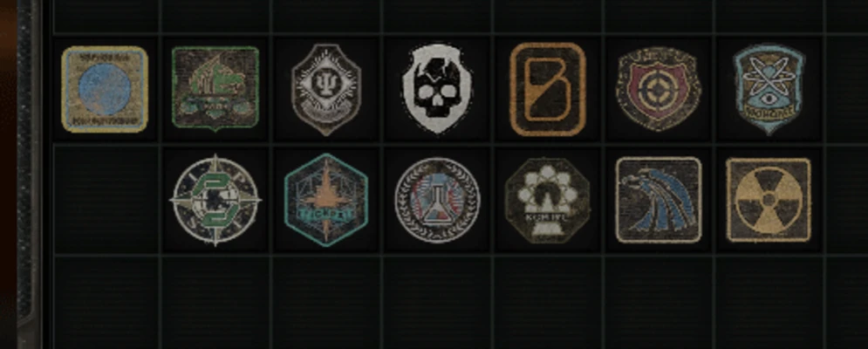
Task: Select the orange letter B patch
Action: click(x=548, y=89)
